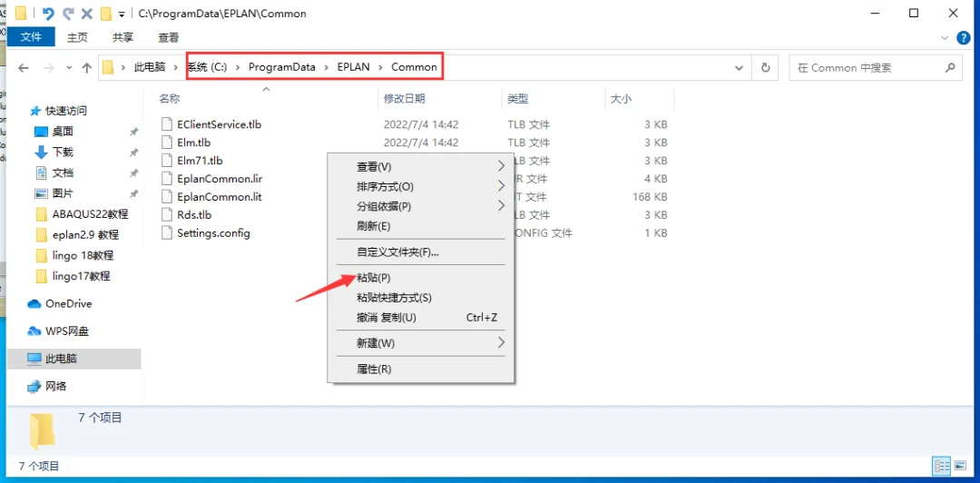The width and height of the screenshot is (980, 483).
Task: Select the Elm.tlb file
Action: 194,143
